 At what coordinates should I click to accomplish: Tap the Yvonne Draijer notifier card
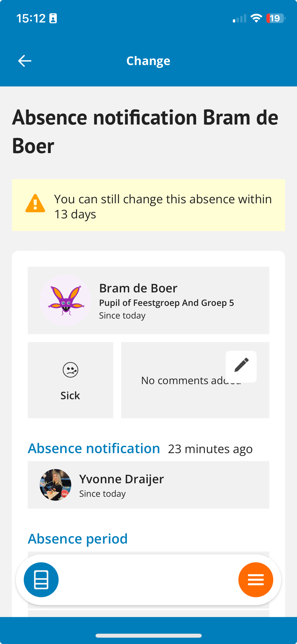tap(148, 485)
